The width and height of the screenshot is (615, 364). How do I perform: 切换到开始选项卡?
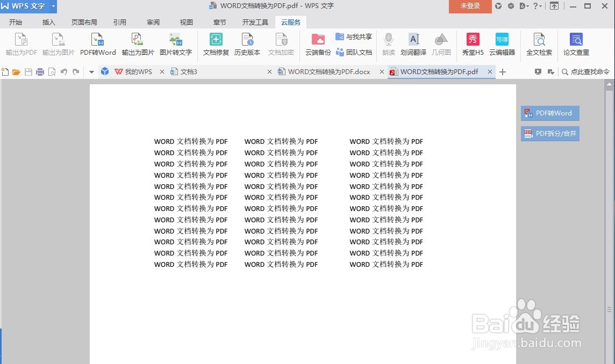tap(16, 22)
